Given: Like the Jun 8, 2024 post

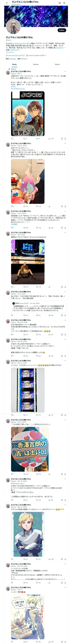Looking at the screenshot, I should point(37,228).
